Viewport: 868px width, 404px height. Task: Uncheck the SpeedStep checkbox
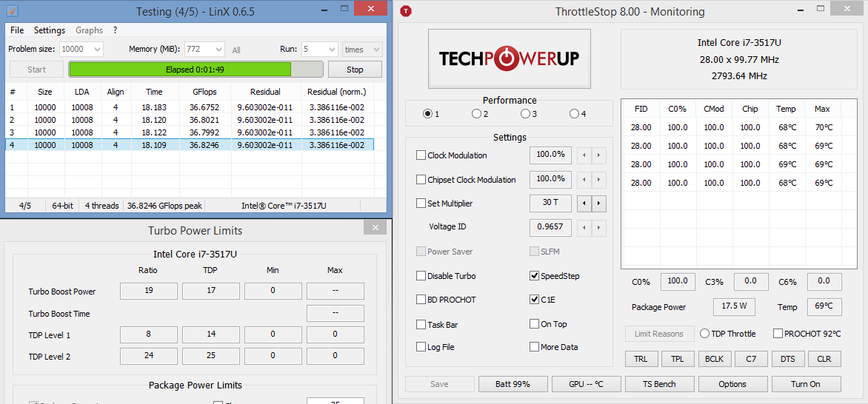pos(534,275)
